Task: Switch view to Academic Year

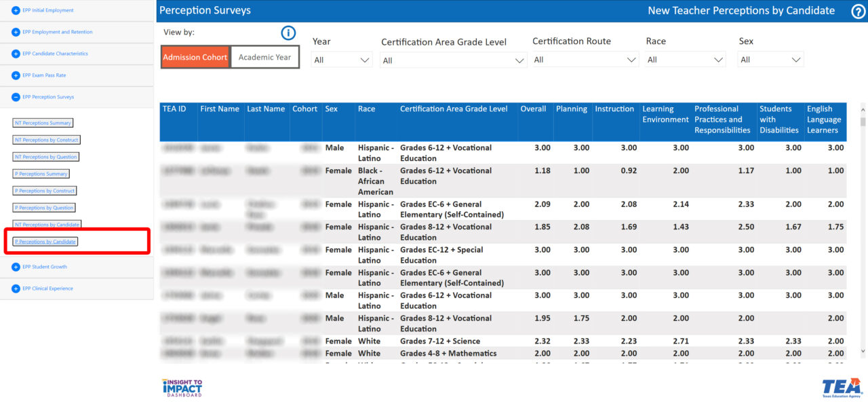Action: pyautogui.click(x=264, y=57)
